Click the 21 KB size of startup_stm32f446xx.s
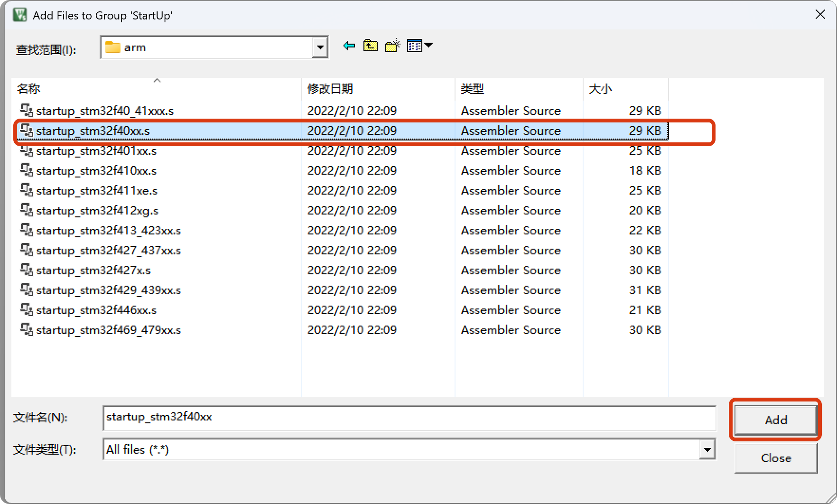Viewport: 837px width, 504px height. point(645,310)
